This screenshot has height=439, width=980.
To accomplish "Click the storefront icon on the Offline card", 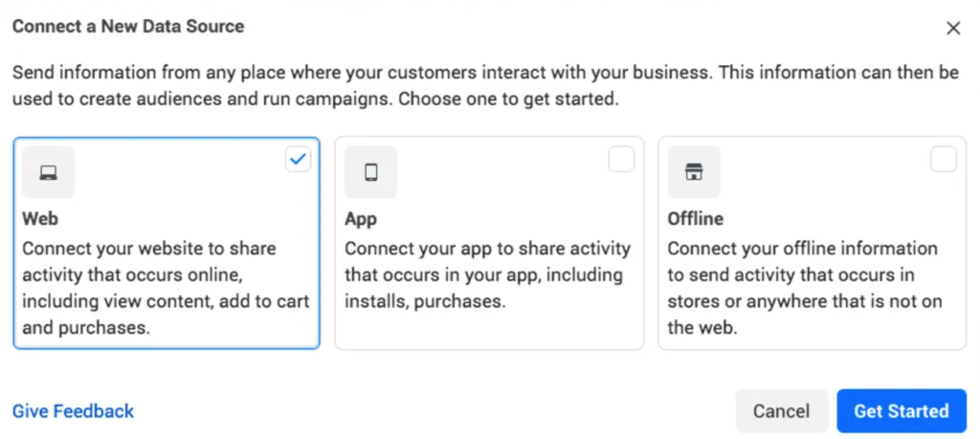I will pos(694,172).
